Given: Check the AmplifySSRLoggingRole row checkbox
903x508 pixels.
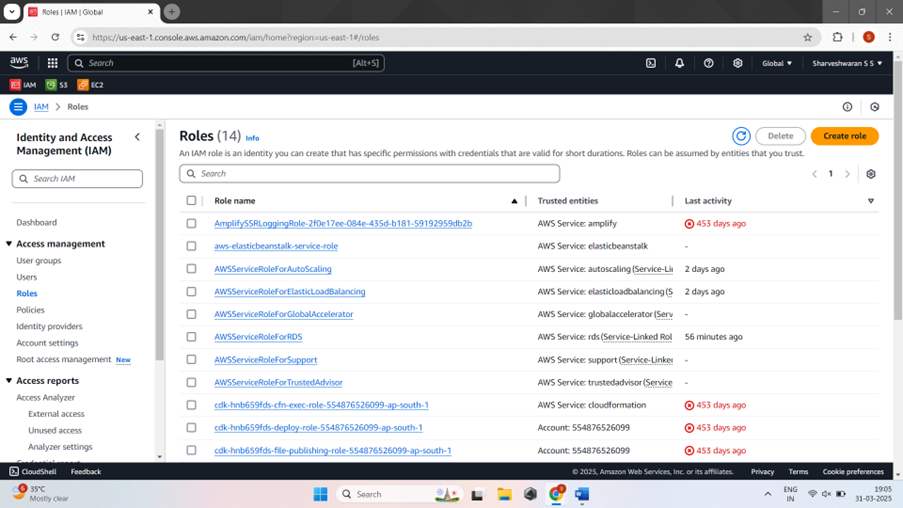Looking at the screenshot, I should (191, 223).
